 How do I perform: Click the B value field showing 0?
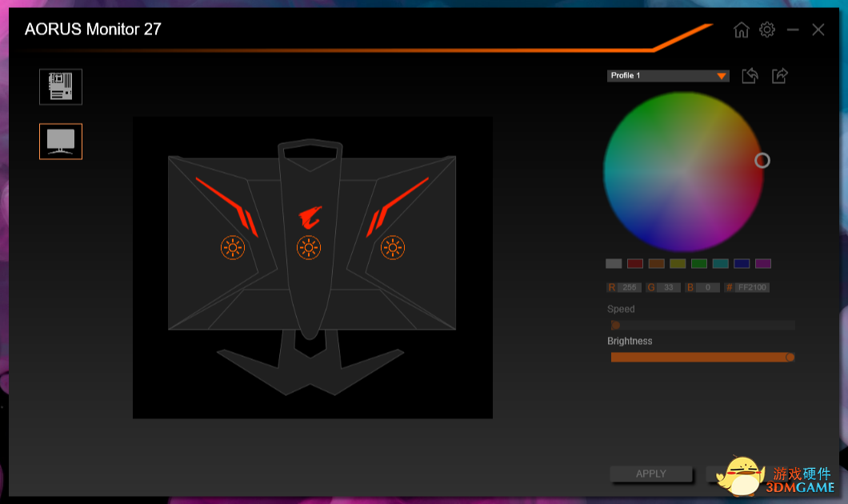coord(708,288)
